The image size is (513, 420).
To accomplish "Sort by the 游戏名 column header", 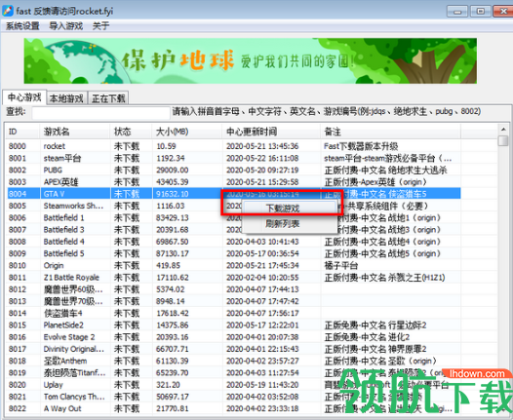I will 74,132.
